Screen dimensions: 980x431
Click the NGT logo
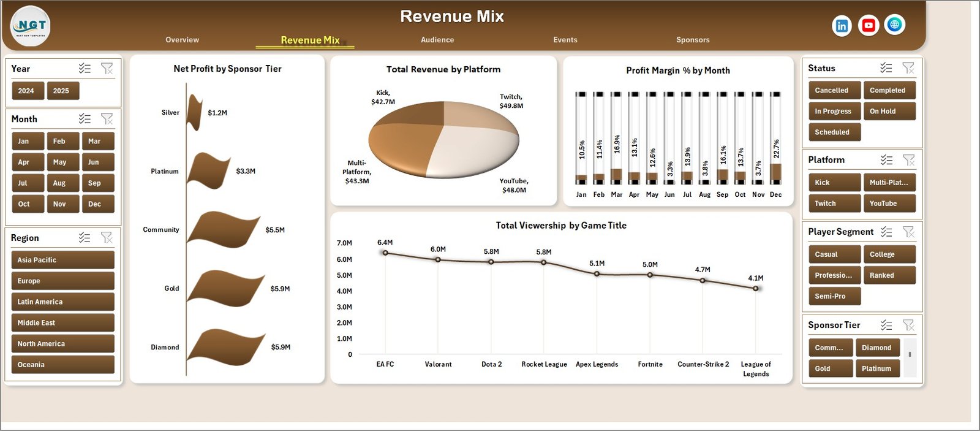(31, 26)
